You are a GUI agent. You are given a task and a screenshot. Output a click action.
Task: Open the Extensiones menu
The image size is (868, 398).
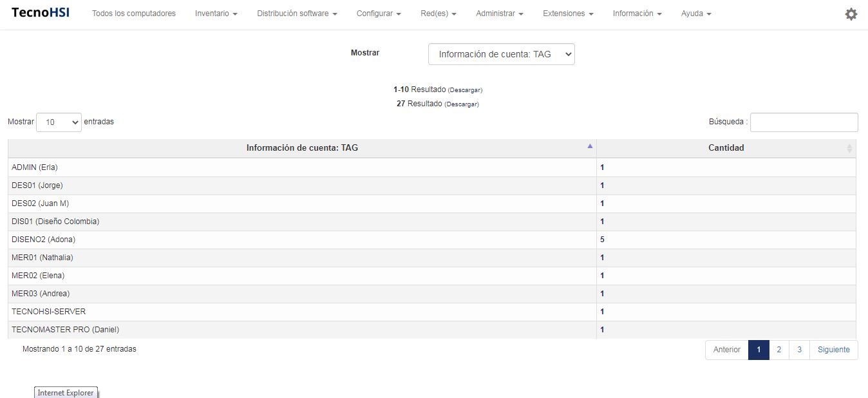click(x=568, y=14)
